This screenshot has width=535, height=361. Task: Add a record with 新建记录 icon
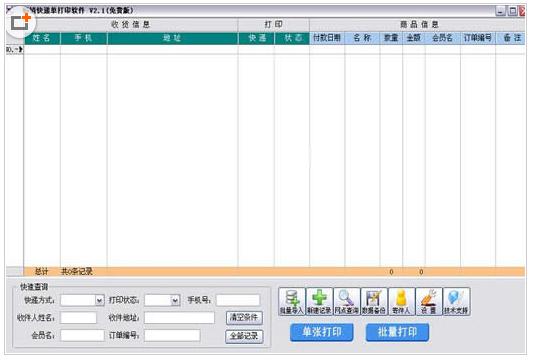coord(319,302)
